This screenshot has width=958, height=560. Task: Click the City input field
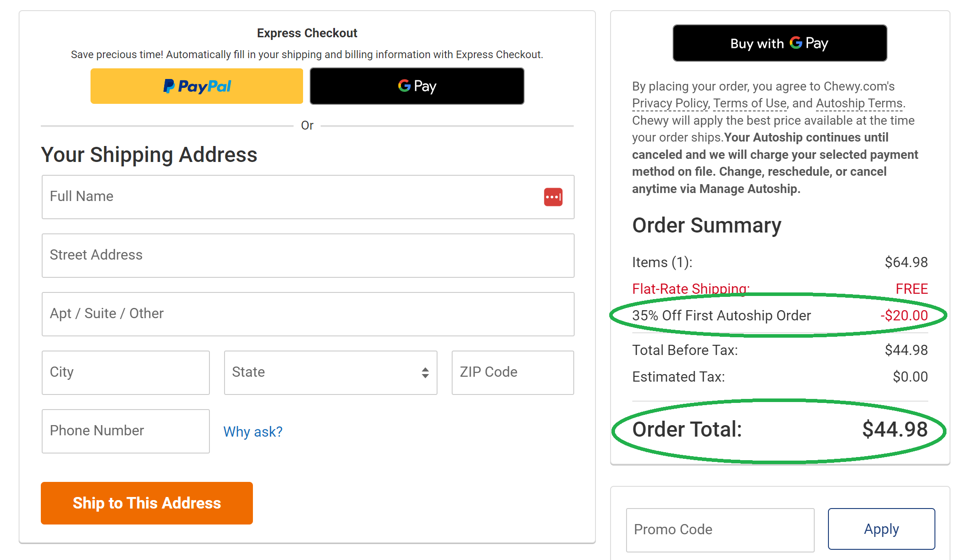pos(126,373)
